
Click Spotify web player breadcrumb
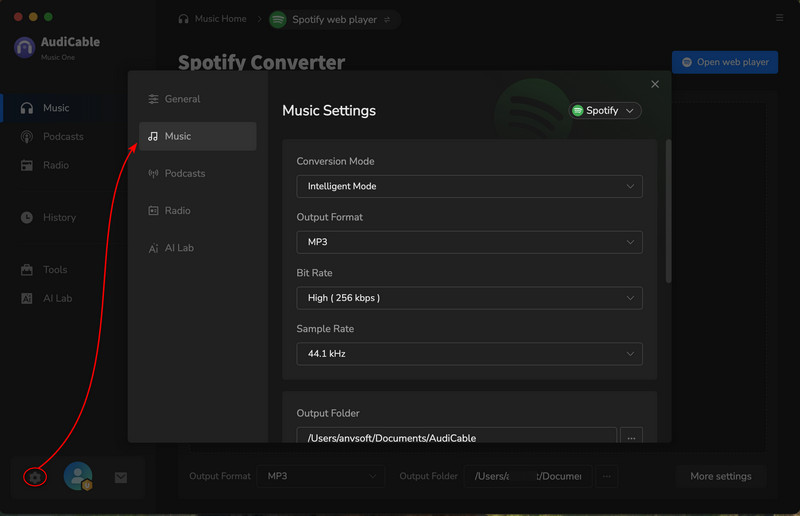pos(334,20)
